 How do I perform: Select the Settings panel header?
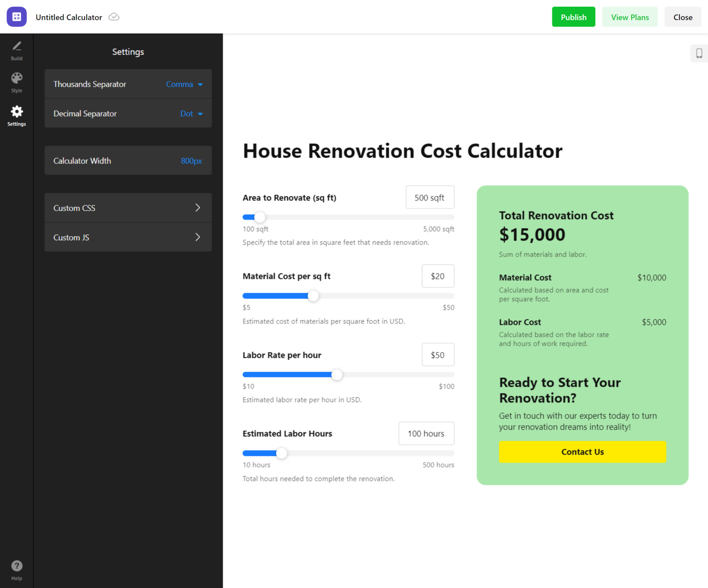(128, 52)
